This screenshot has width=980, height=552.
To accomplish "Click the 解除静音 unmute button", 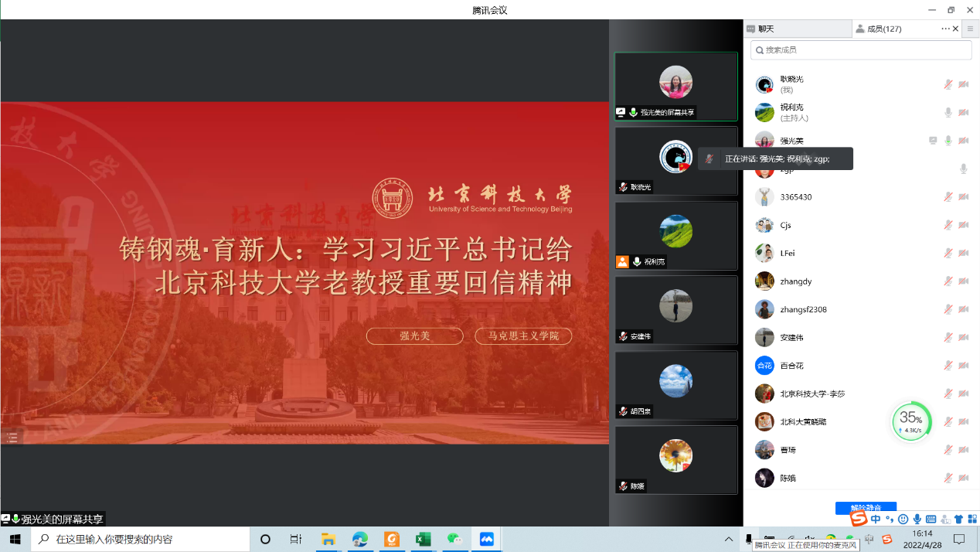I will click(x=866, y=508).
